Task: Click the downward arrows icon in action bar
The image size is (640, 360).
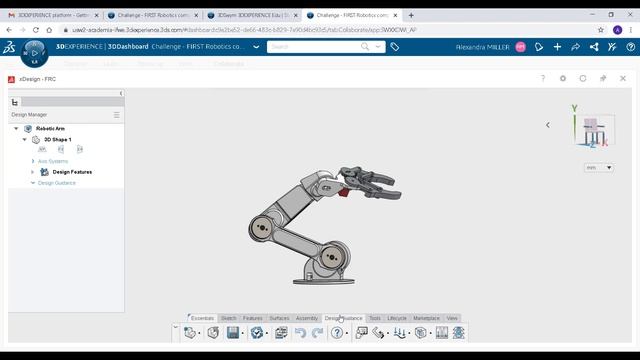Action: click(x=400, y=333)
